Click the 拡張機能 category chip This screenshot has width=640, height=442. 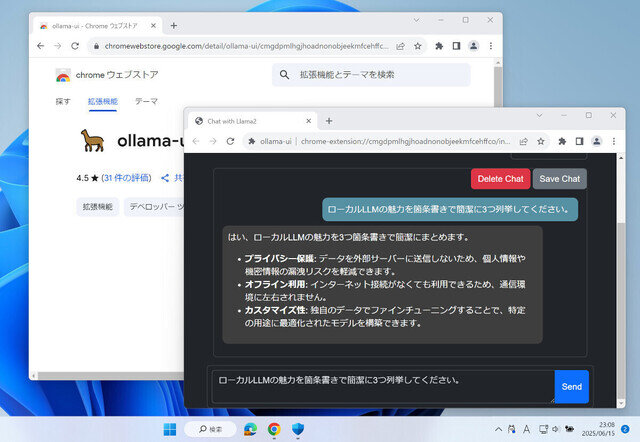click(98, 207)
